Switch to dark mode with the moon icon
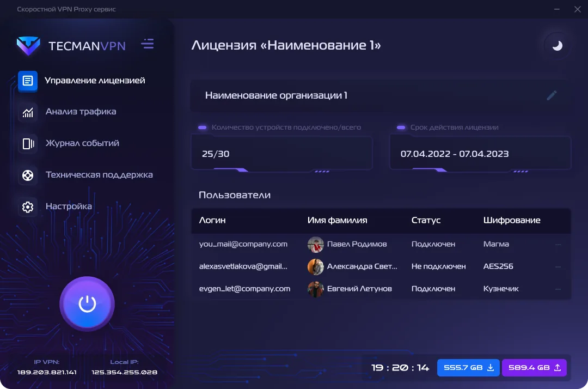 click(x=558, y=46)
